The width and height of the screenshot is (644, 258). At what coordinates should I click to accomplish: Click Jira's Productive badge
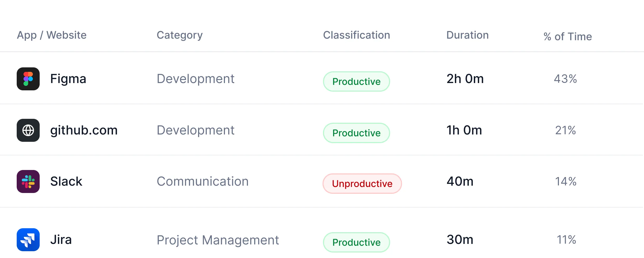click(356, 242)
